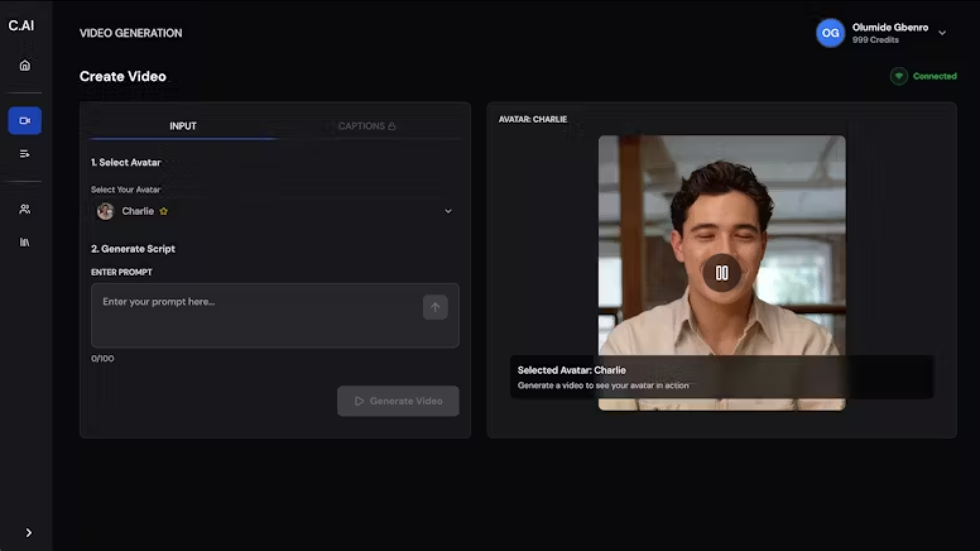Switch to the INPUT tab
980x551 pixels.
183,126
